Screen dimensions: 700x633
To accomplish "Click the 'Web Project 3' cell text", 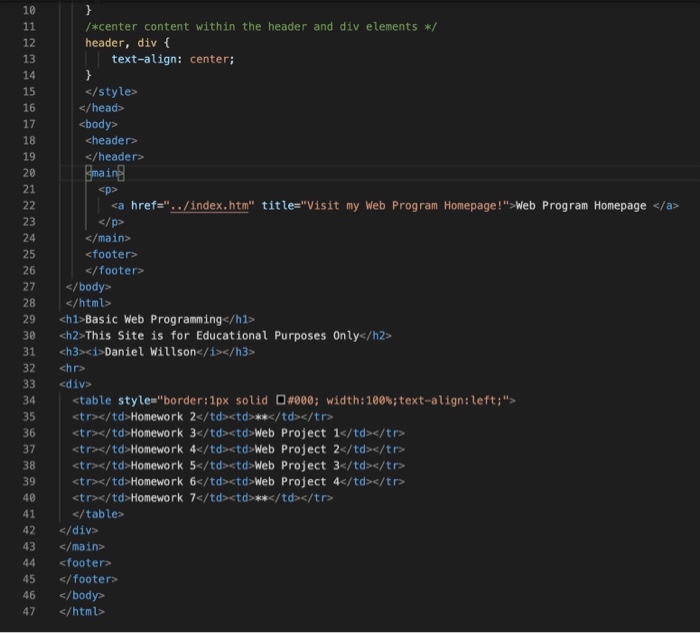I will tap(297, 466).
